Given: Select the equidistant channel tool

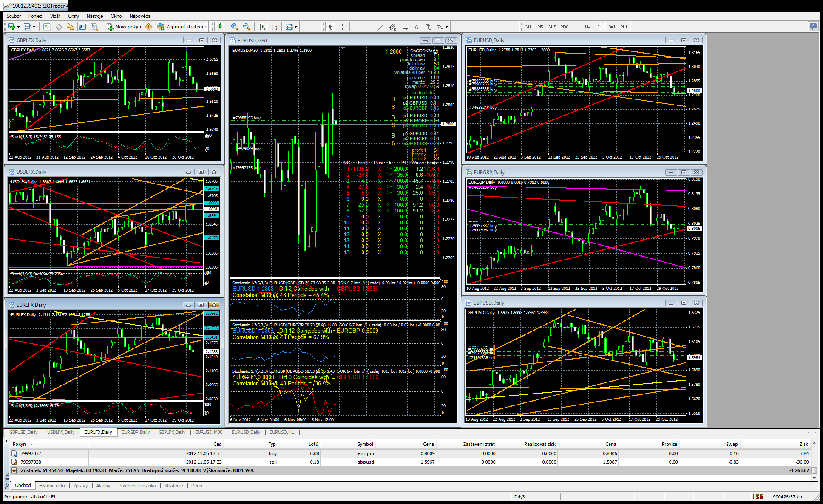Looking at the screenshot, I should click(x=392, y=27).
